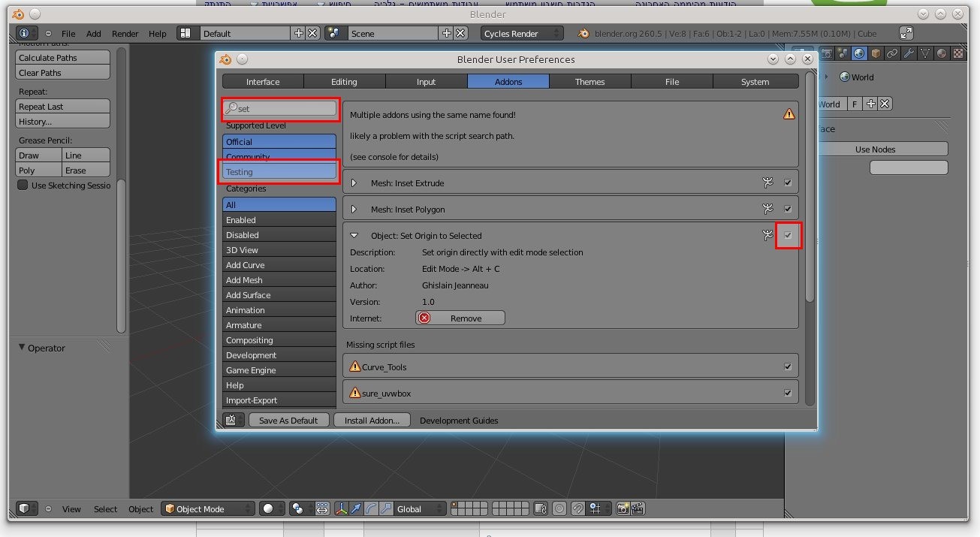Collapse the Operator panel
Image resolution: width=980 pixels, height=537 pixels.
pos(22,348)
